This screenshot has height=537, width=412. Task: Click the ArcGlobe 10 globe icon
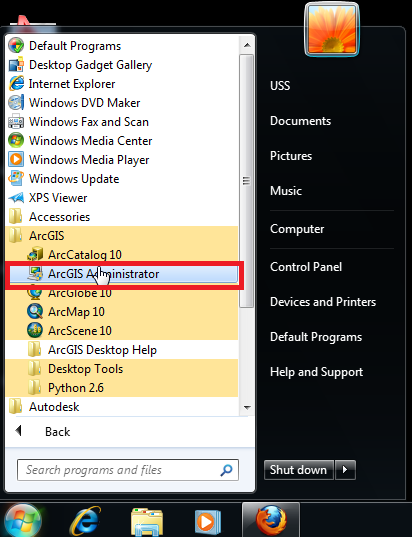click(35, 293)
